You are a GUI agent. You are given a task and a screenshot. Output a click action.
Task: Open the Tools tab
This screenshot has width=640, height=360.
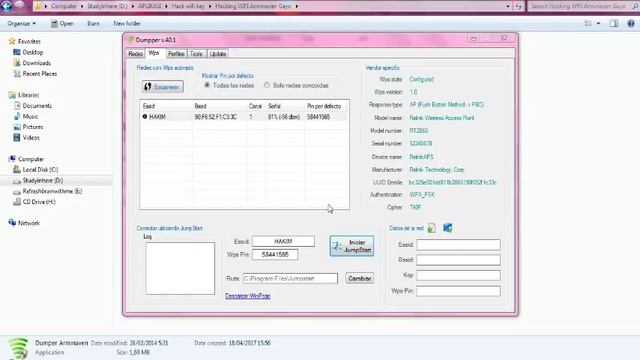click(x=196, y=54)
